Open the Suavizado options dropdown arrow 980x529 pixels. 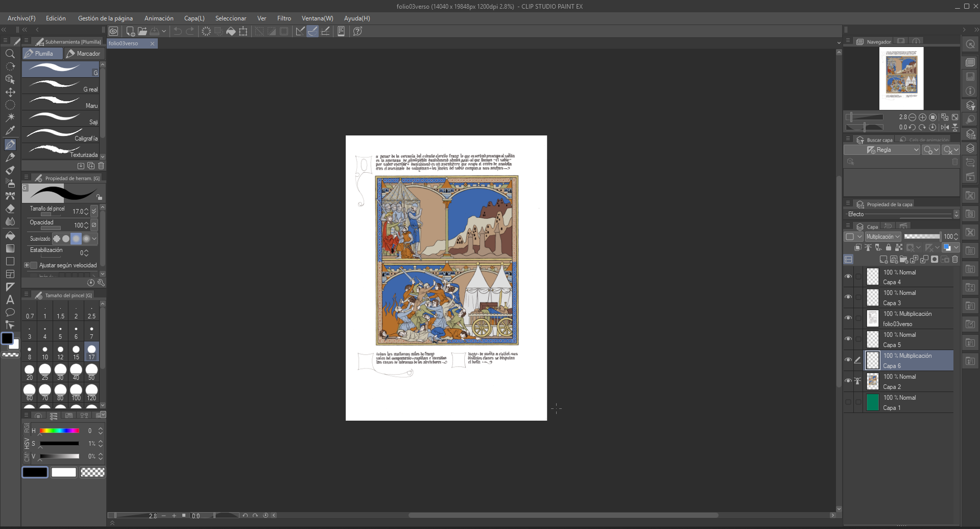pos(94,239)
